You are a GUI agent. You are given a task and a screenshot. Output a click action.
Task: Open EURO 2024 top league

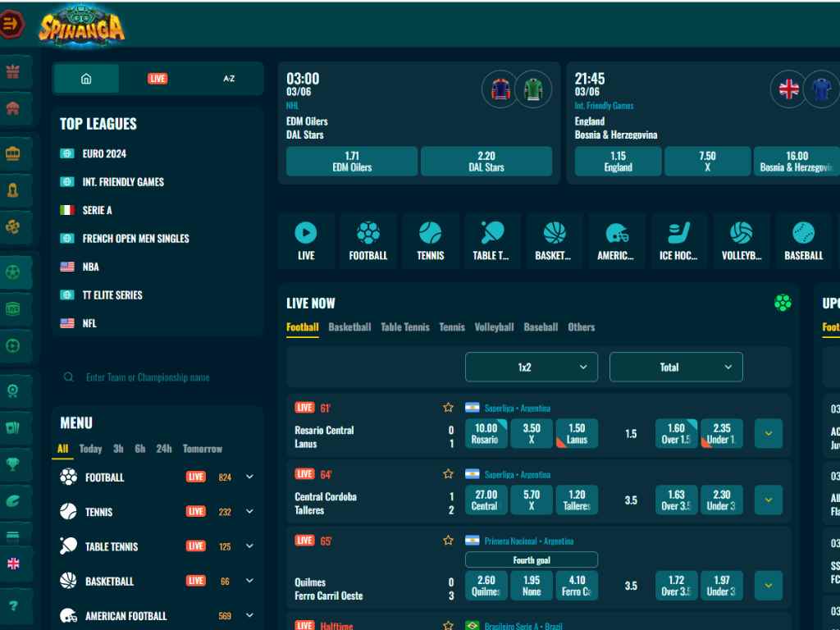(x=104, y=153)
